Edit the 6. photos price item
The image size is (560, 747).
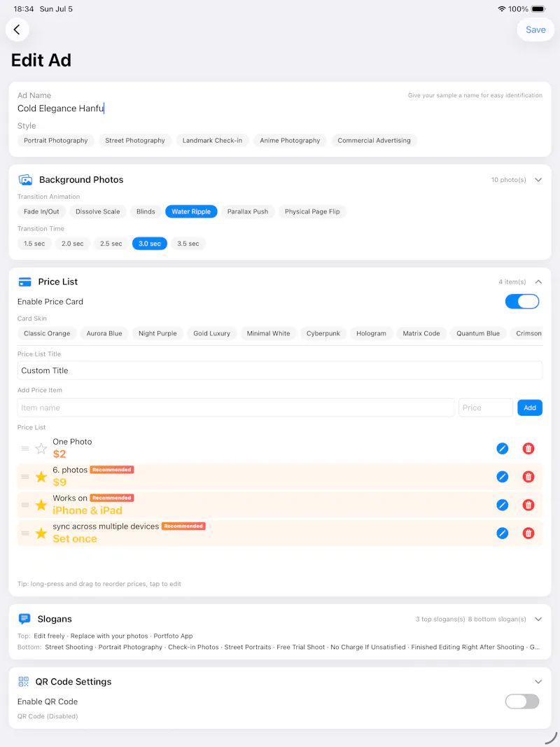[x=503, y=476]
